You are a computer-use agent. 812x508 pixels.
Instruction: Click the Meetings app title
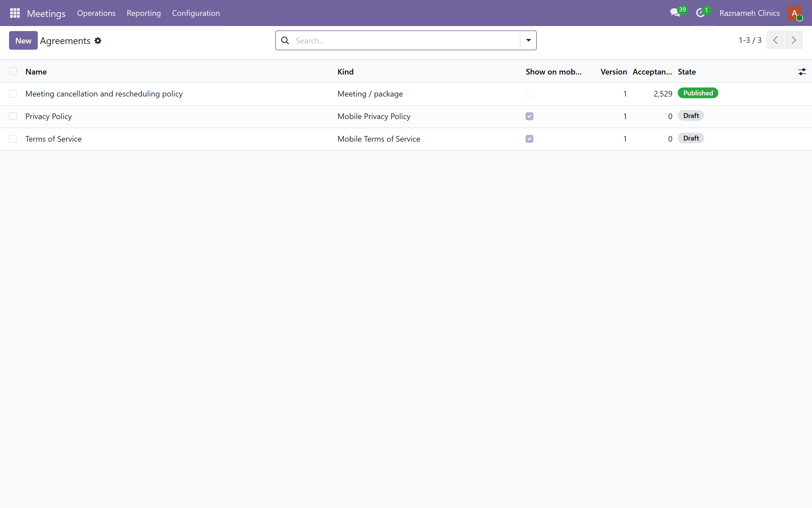point(46,14)
